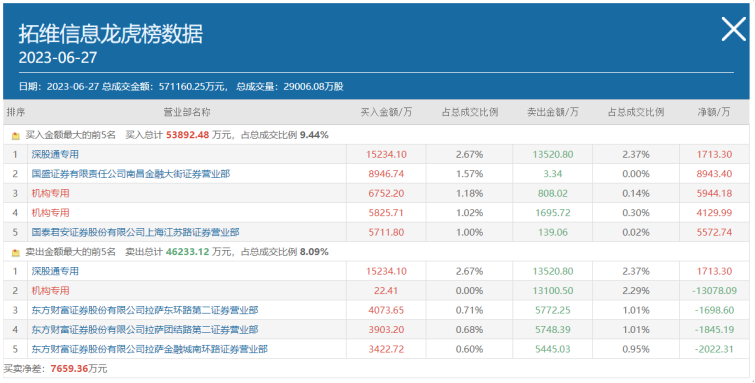Open 东方财富证券股份有限公司拉萨金融城南环路证券营业部 link
Viewport: 755px width, 383px height.
pos(150,349)
